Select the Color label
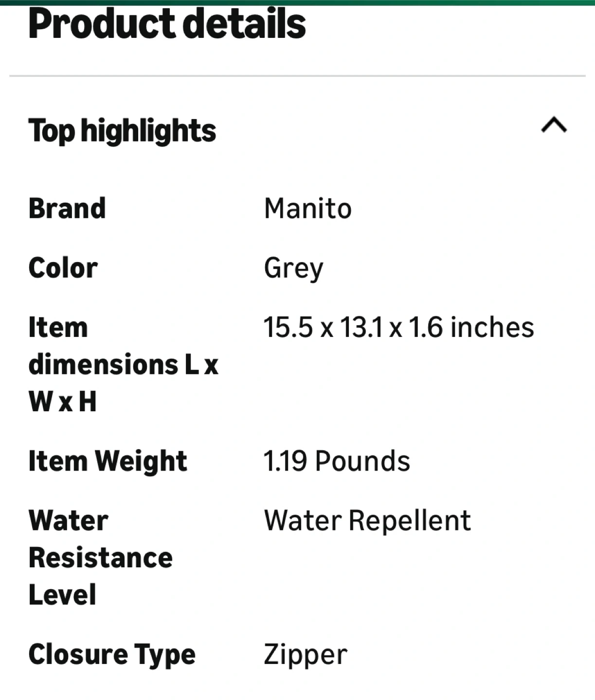The height and width of the screenshot is (700, 595). [63, 268]
